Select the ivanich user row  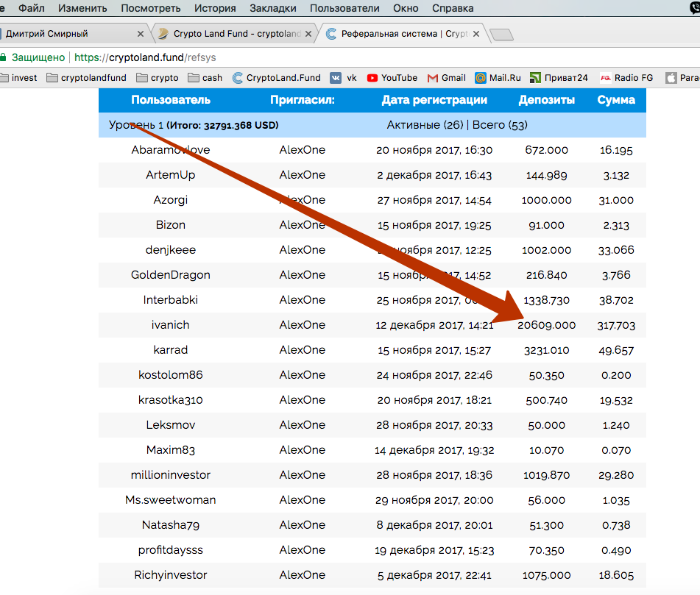point(171,324)
